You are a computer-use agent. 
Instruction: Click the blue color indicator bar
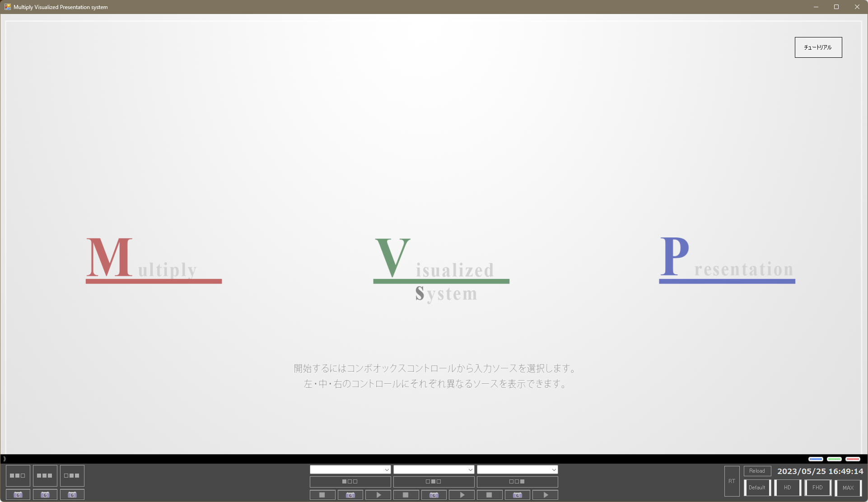pyautogui.click(x=816, y=459)
